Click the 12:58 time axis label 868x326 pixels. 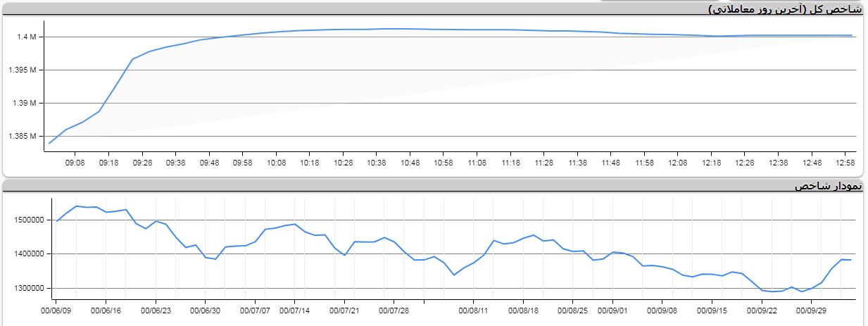point(845,163)
